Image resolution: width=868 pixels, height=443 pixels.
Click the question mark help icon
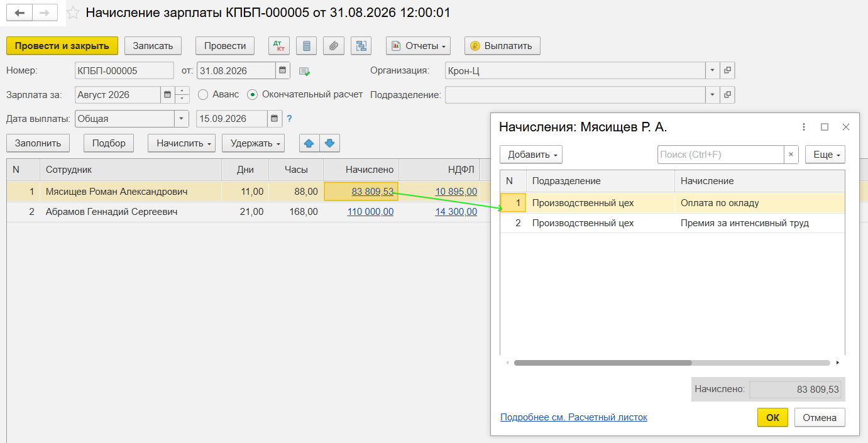click(290, 118)
